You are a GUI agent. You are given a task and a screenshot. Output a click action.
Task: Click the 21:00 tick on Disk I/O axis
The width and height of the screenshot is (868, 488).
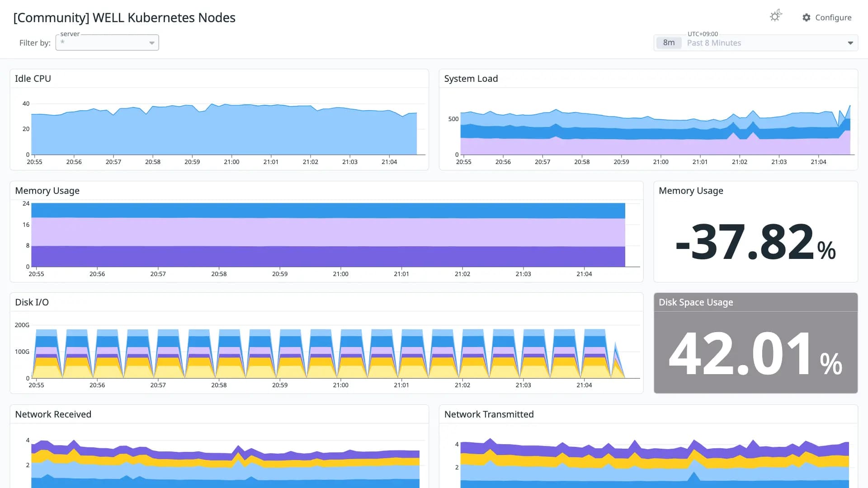pos(340,385)
